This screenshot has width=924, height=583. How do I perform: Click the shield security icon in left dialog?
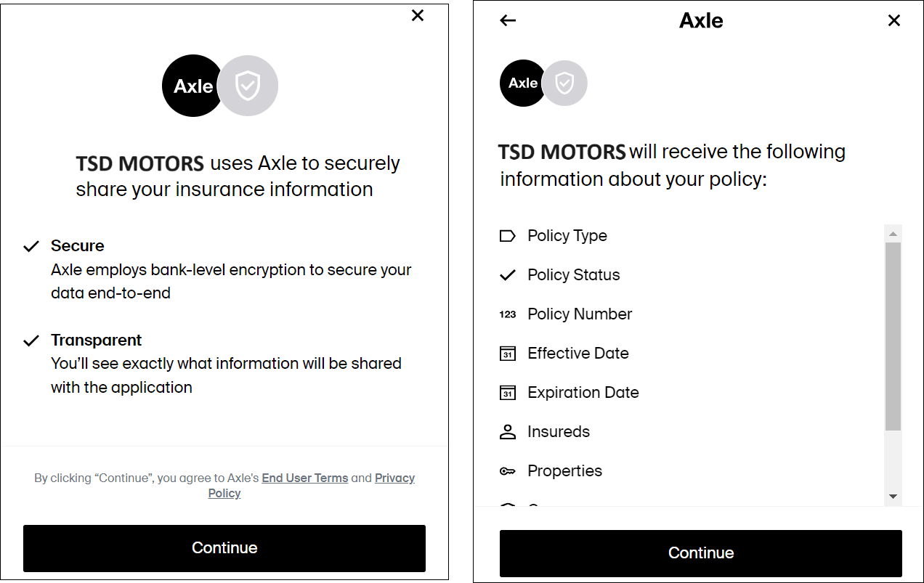248,86
